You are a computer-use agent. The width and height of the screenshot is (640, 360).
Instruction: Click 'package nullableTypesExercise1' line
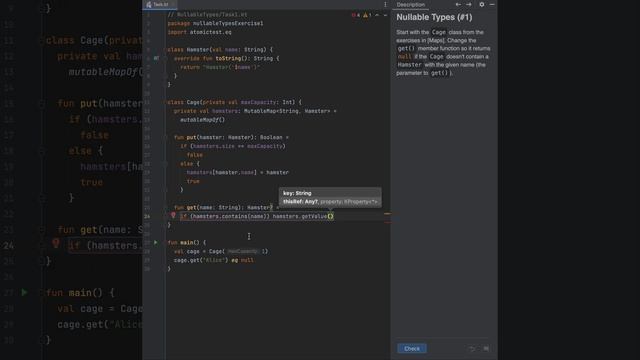point(215,24)
